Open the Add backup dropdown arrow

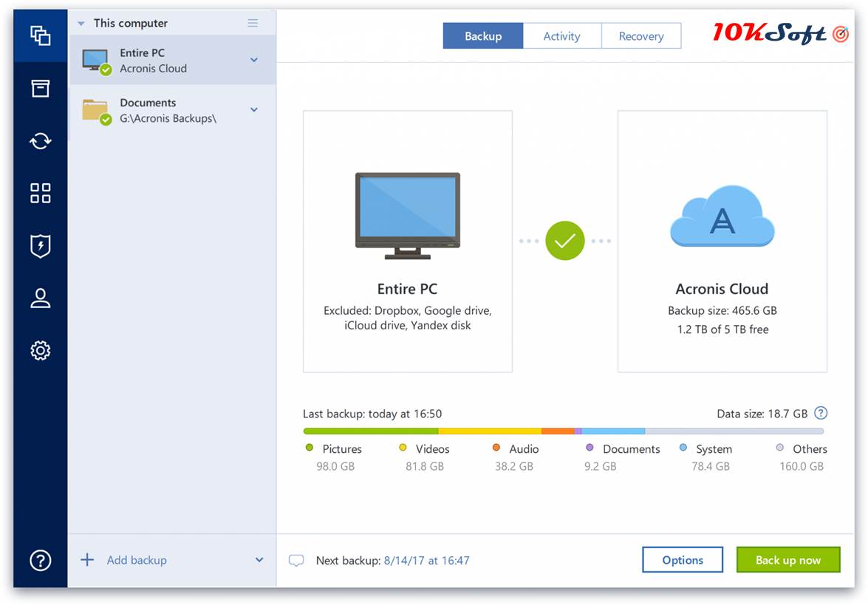click(x=259, y=560)
